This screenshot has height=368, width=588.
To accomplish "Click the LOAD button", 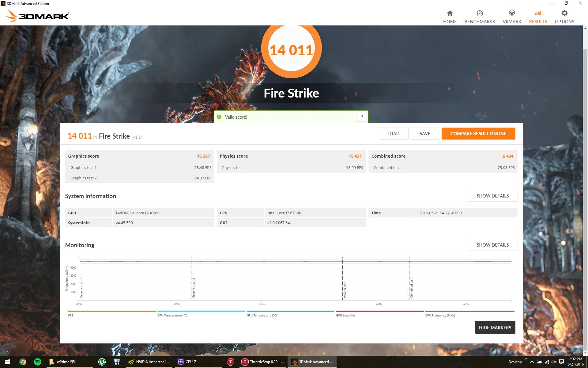I will (x=393, y=133).
